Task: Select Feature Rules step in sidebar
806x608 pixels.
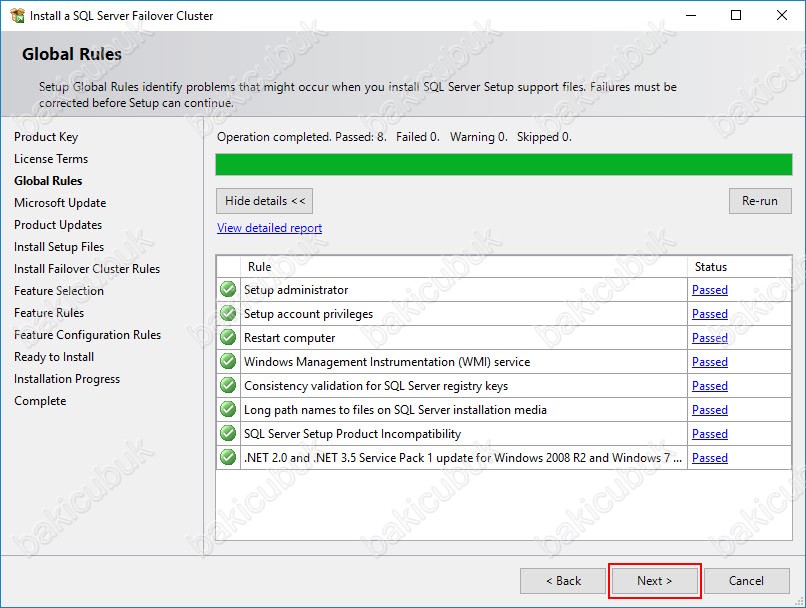Action: pyautogui.click(x=49, y=313)
